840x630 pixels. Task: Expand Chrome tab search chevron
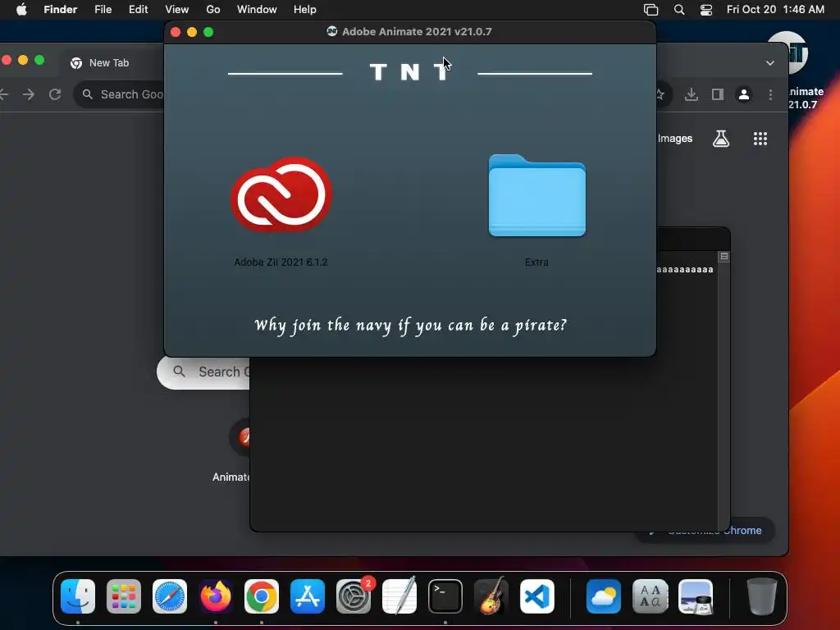tap(769, 63)
